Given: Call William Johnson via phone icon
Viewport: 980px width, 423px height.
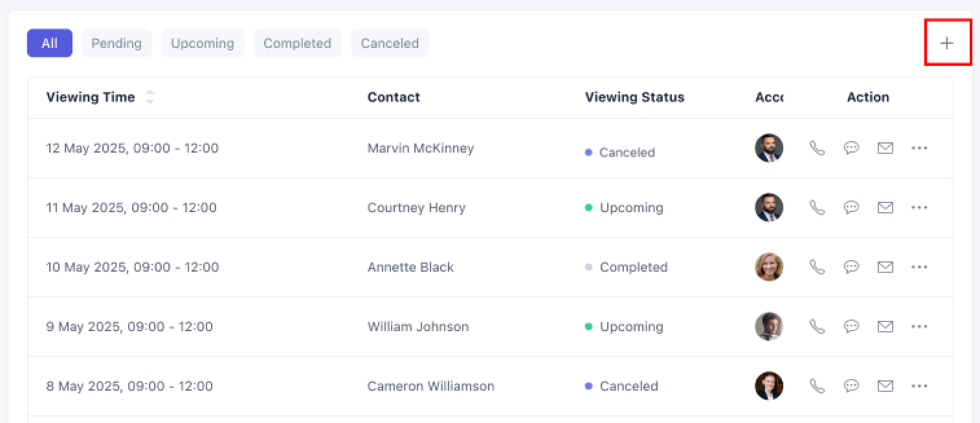Looking at the screenshot, I should pyautogui.click(x=818, y=327).
